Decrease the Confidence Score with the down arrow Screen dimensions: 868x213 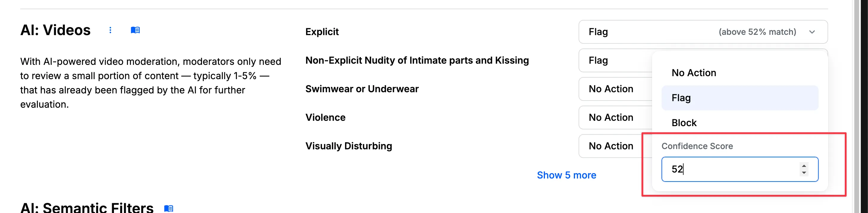pos(804,173)
